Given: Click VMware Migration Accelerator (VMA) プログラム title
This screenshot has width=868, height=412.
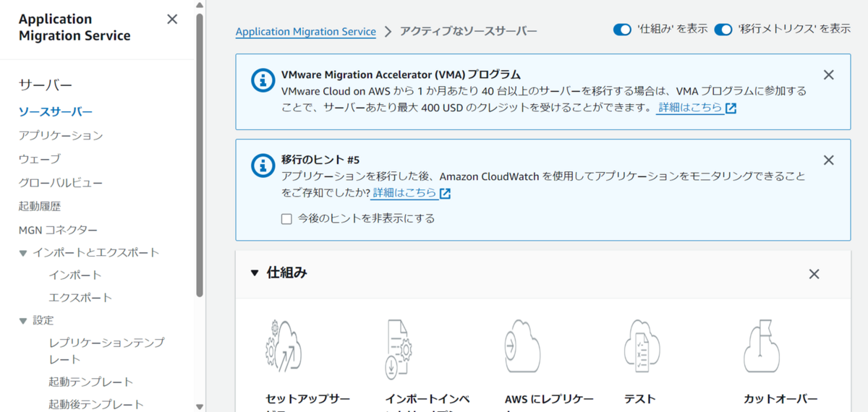Looking at the screenshot, I should tap(401, 74).
